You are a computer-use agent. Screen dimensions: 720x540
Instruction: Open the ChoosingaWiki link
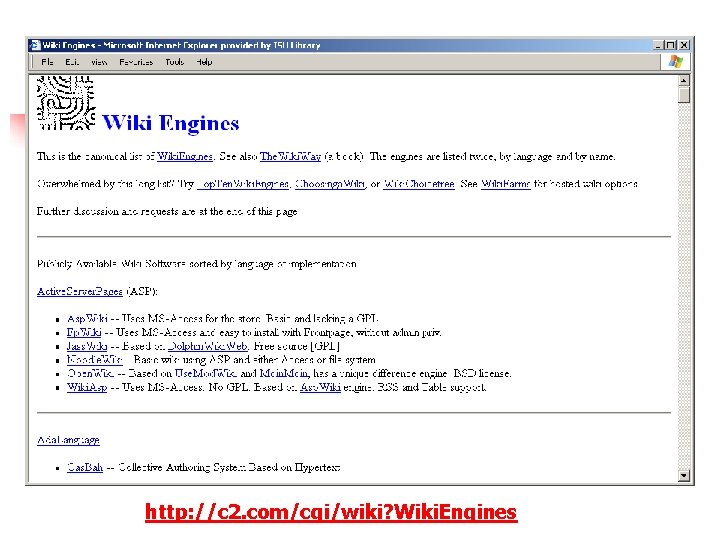(x=330, y=184)
